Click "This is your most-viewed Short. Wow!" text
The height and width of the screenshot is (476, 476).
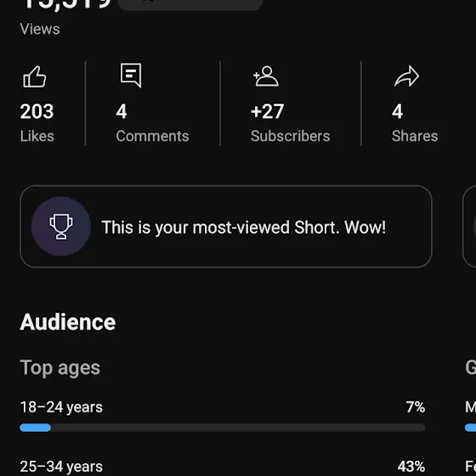coord(243,228)
